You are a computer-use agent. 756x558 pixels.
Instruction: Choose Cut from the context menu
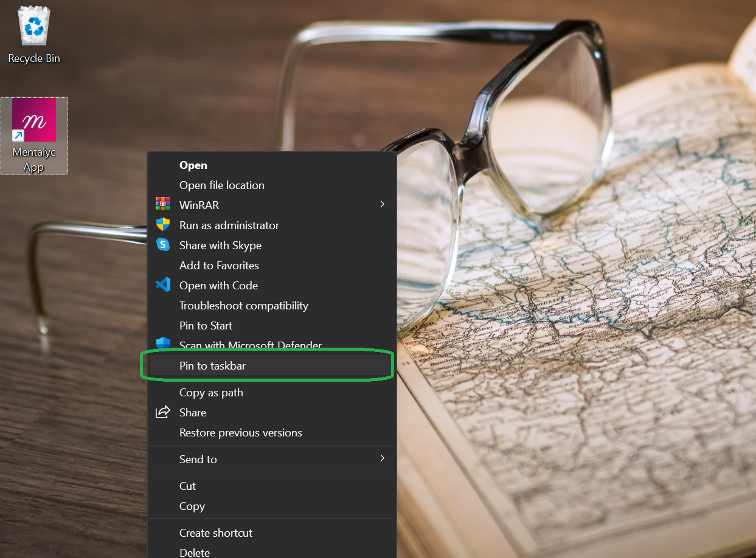coord(272,486)
